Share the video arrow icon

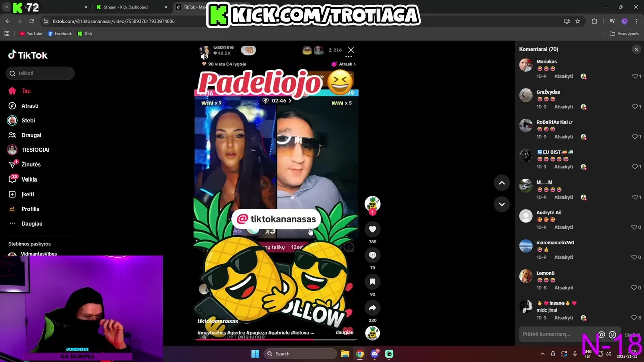tap(372, 308)
